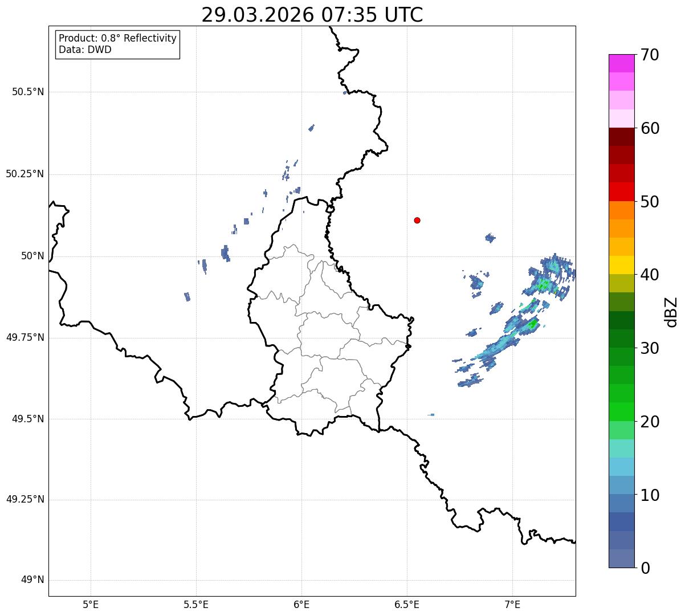Pick the dark maroon swatch below 60
The width and height of the screenshot is (685, 616).
[621, 137]
